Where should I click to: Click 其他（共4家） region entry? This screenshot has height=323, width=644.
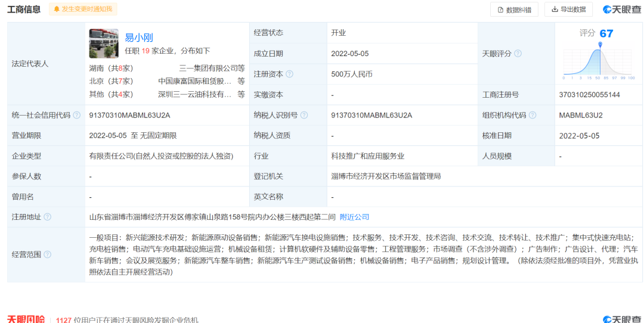click(x=112, y=94)
